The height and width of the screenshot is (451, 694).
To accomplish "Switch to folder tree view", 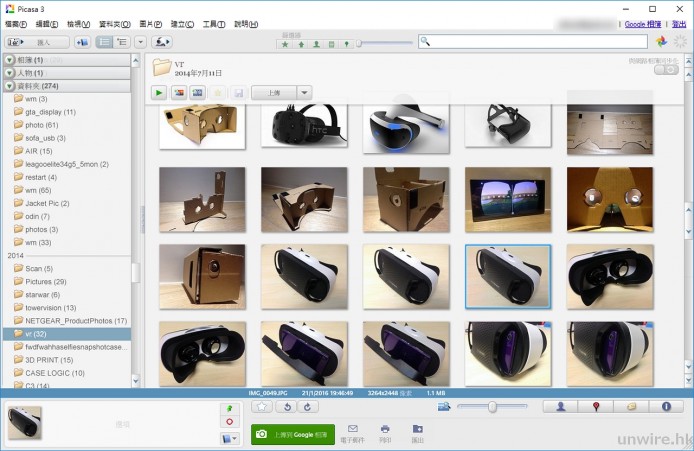I will tap(122, 42).
